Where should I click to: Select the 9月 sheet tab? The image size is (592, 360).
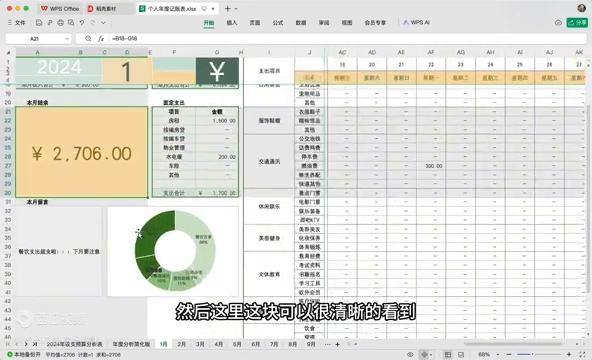click(311, 344)
